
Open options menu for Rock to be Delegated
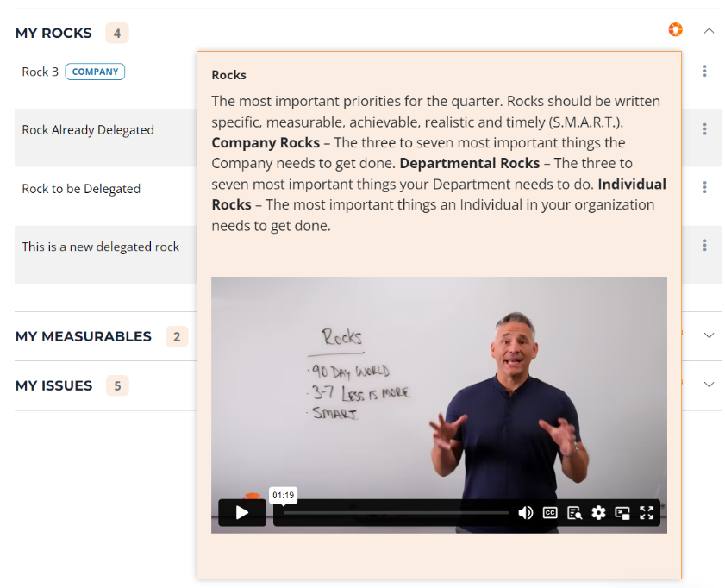pos(704,187)
